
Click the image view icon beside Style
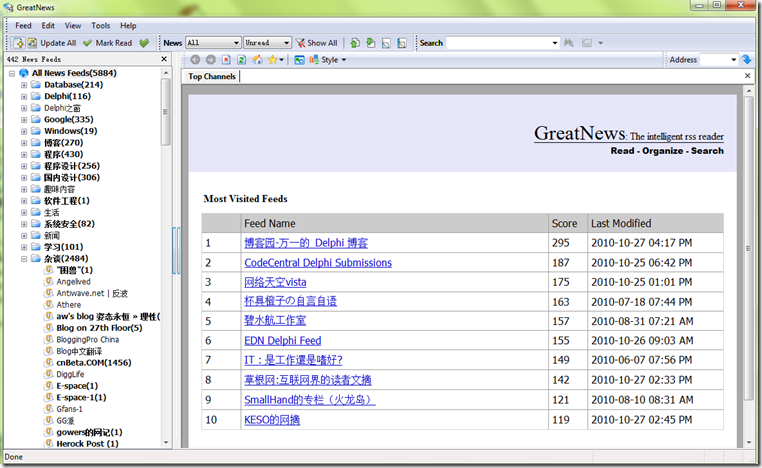pos(299,60)
